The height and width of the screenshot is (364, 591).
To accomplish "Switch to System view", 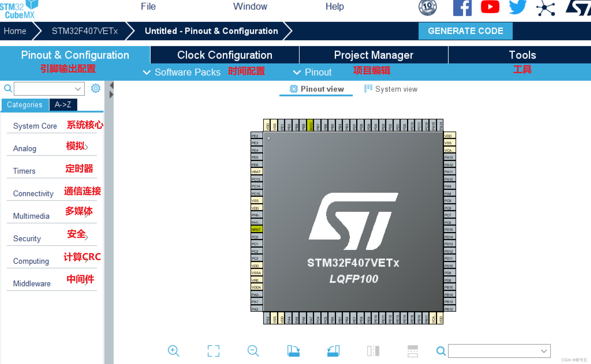I will [391, 89].
